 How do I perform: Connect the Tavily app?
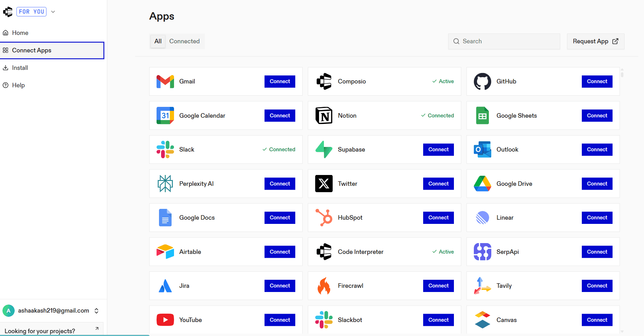pyautogui.click(x=597, y=286)
